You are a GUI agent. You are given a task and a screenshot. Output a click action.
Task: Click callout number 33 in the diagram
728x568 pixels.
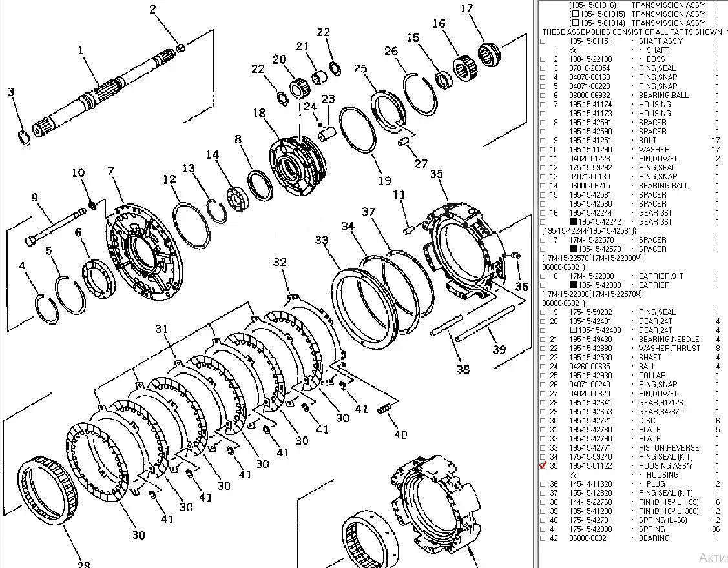(x=322, y=240)
